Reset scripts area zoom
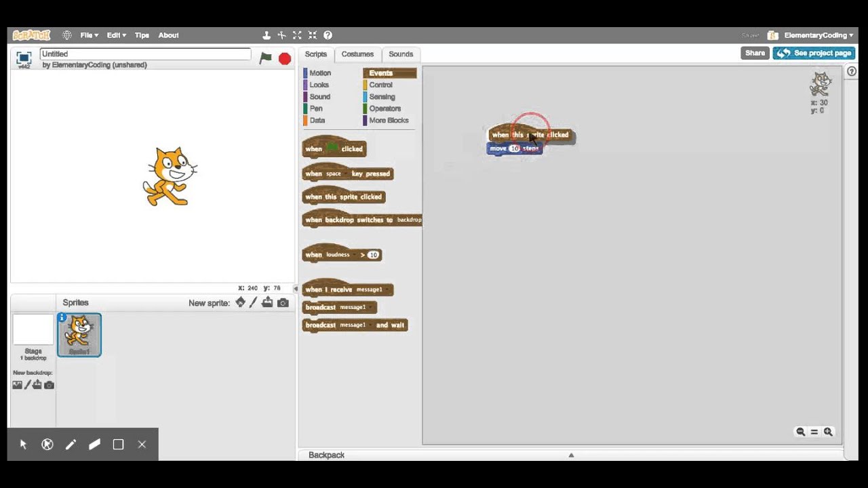The image size is (868, 488). [x=814, y=432]
